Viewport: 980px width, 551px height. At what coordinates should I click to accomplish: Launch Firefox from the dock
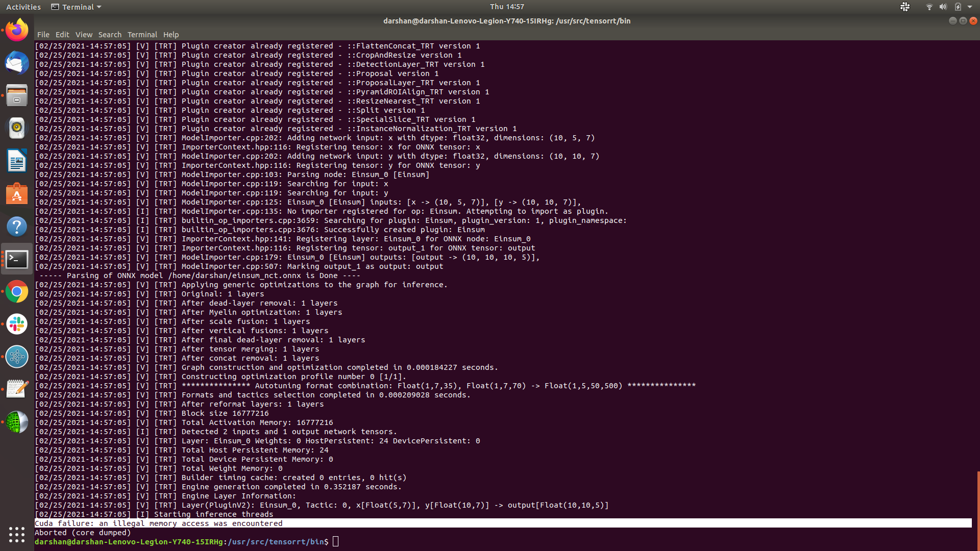coord(17,29)
